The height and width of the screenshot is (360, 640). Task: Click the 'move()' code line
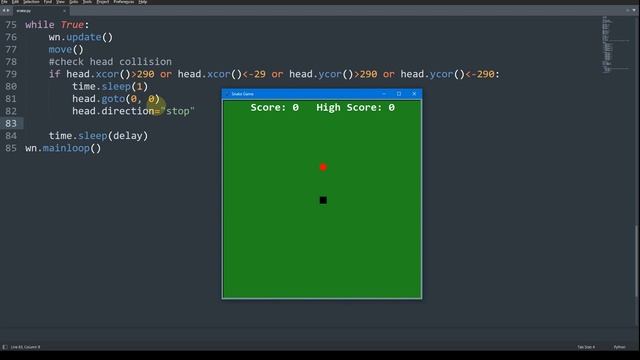tap(66, 49)
